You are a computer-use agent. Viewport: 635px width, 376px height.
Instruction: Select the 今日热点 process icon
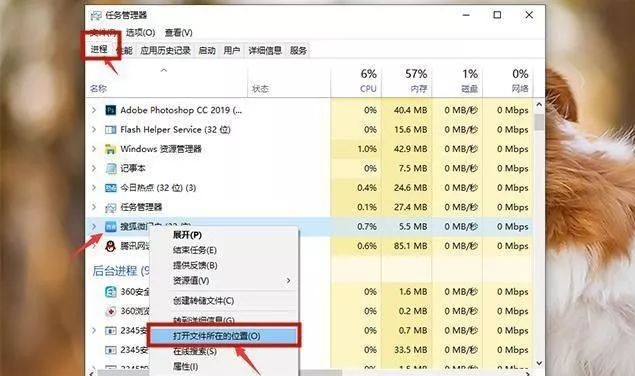point(111,188)
